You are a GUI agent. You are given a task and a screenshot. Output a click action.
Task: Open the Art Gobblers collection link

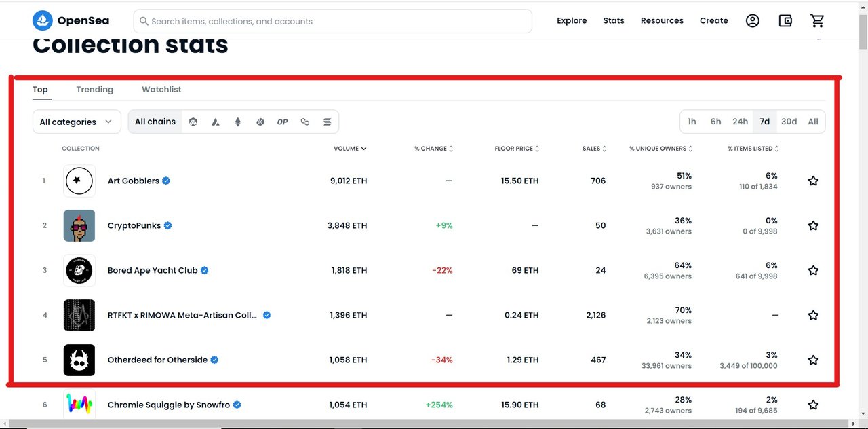(x=134, y=181)
